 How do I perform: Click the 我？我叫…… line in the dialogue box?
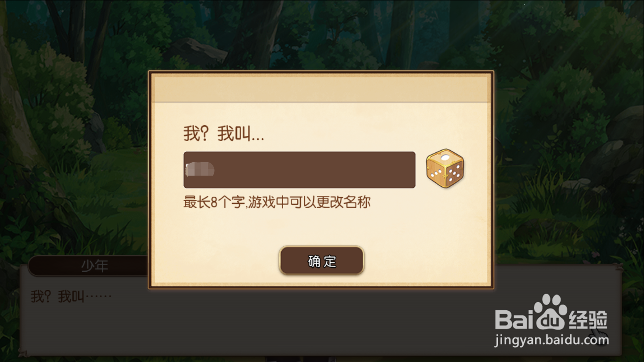[71, 296]
